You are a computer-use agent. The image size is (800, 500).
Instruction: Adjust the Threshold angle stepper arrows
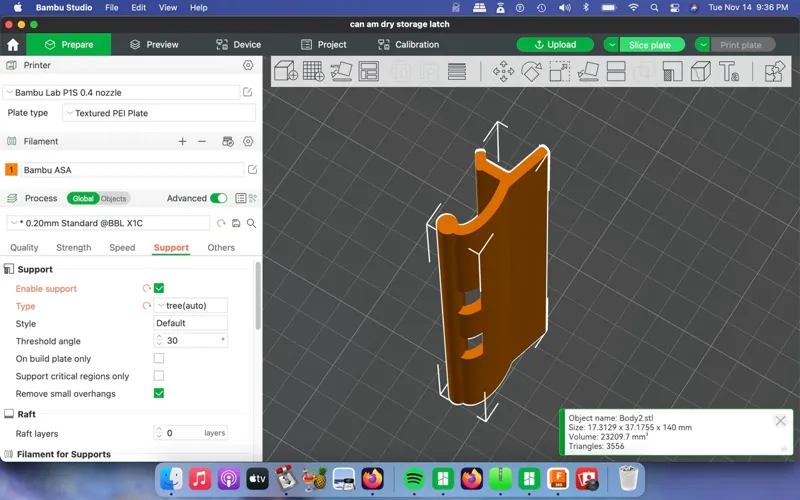159,340
